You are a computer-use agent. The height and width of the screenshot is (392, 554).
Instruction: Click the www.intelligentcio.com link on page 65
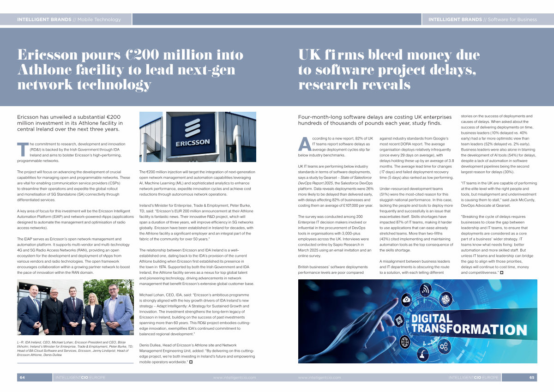(319, 378)
